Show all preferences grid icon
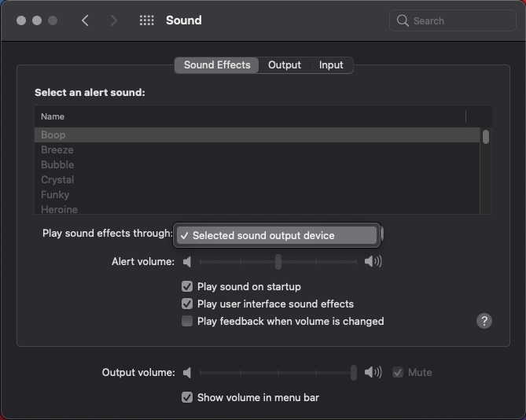 pos(146,20)
